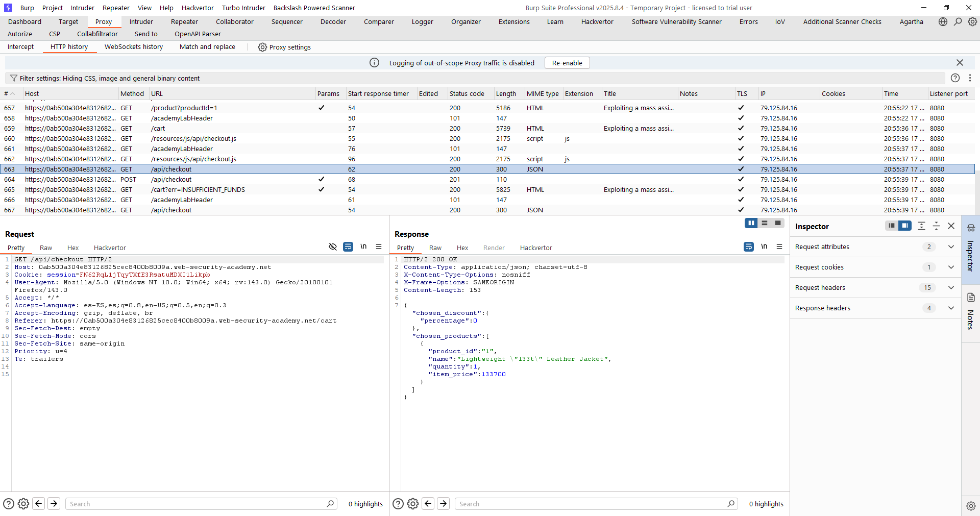Click the Re-enable button
This screenshot has height=516, width=980.
tap(567, 63)
